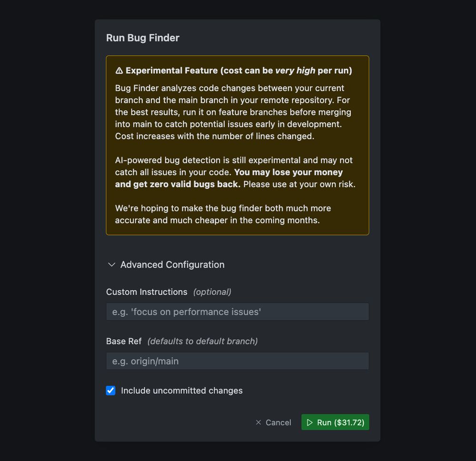The image size is (476, 461).
Task: Click the italic '(optional)' hint text
Action: tap(212, 292)
